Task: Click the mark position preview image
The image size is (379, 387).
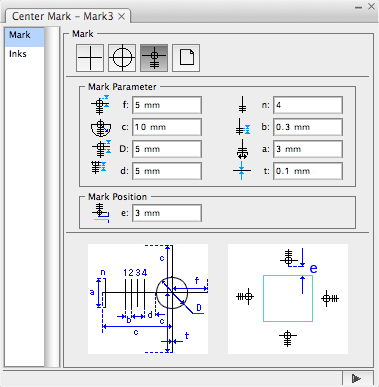Action: point(288,299)
